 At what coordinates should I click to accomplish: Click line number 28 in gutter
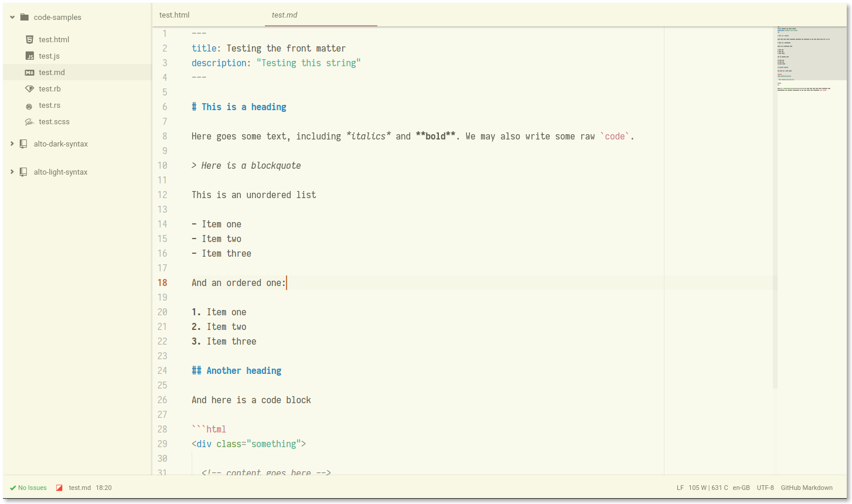click(x=162, y=429)
